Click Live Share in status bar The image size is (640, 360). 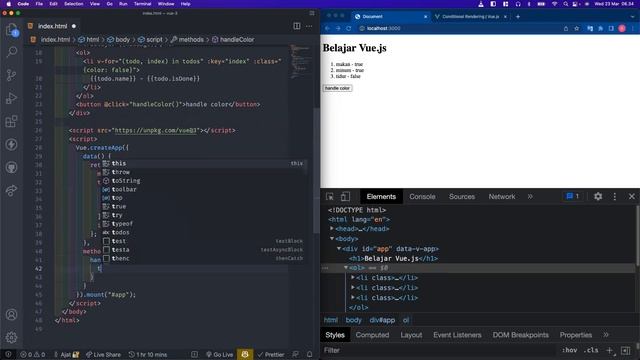click(103, 355)
